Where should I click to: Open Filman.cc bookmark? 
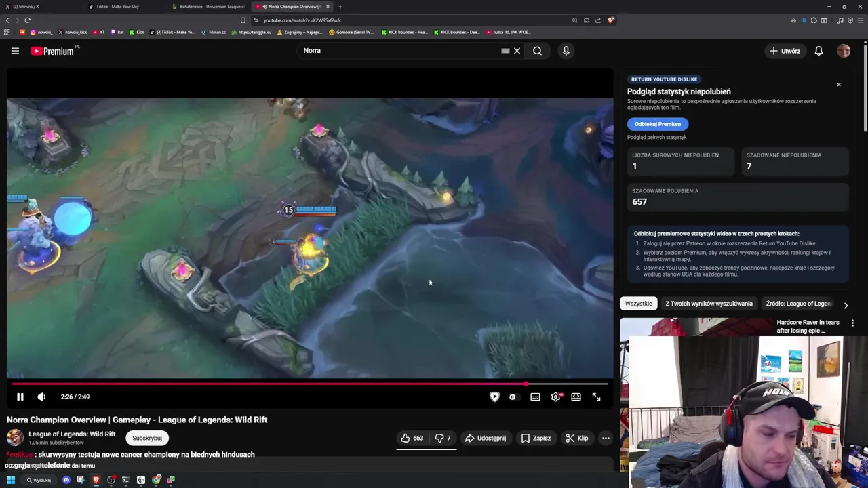point(214,32)
